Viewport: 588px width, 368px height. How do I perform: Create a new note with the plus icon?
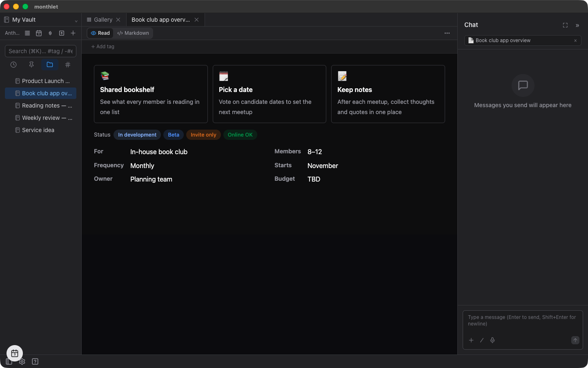click(73, 33)
